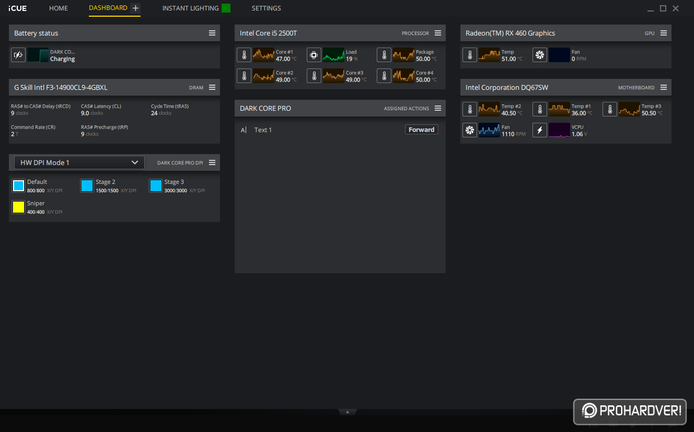Click the CPU Load chip icon

314,55
